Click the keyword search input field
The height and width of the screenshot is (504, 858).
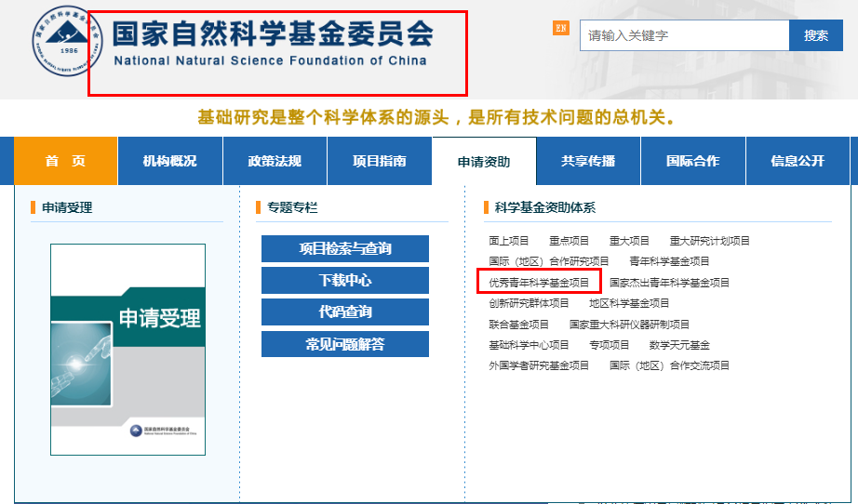click(685, 35)
